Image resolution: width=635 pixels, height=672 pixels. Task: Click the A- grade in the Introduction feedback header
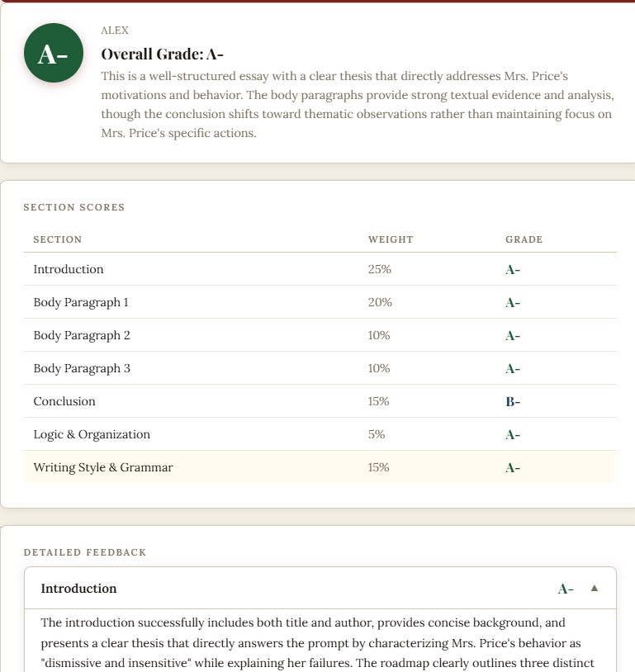(x=565, y=589)
